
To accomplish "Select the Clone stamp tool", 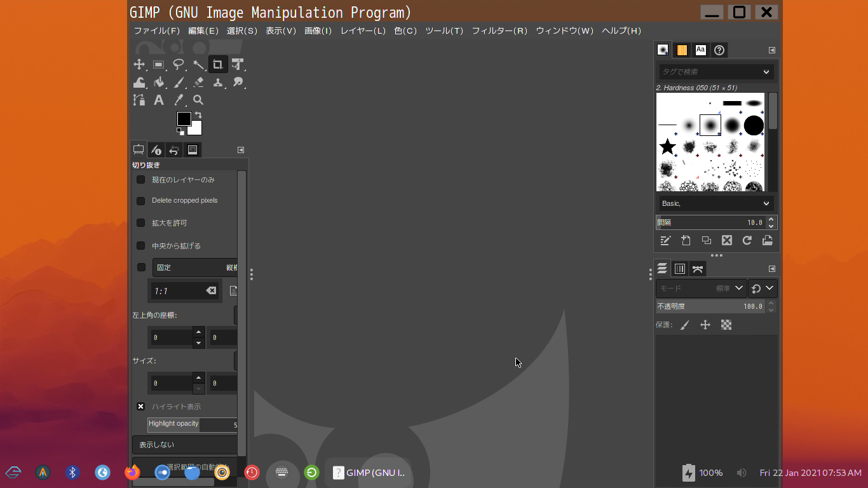I will click(x=218, y=82).
